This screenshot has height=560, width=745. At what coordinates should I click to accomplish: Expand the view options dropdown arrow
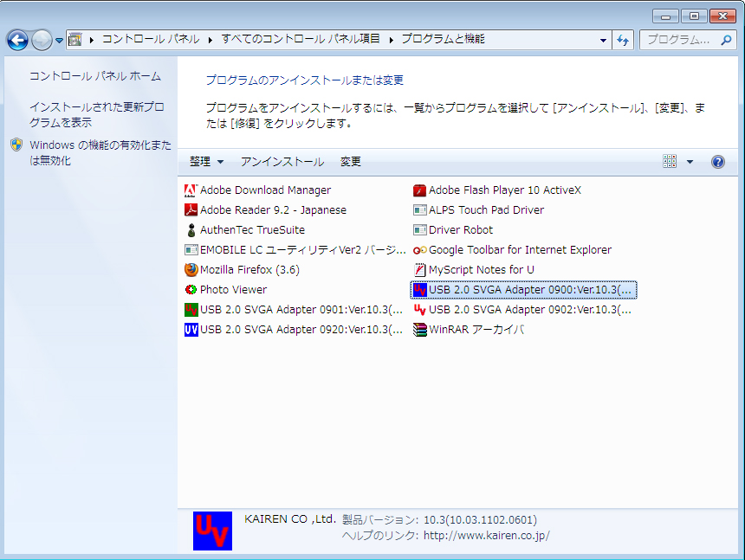click(x=690, y=162)
